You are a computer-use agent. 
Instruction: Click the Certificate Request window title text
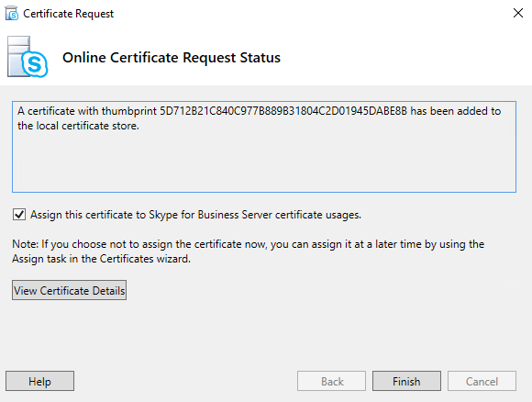[x=68, y=14]
